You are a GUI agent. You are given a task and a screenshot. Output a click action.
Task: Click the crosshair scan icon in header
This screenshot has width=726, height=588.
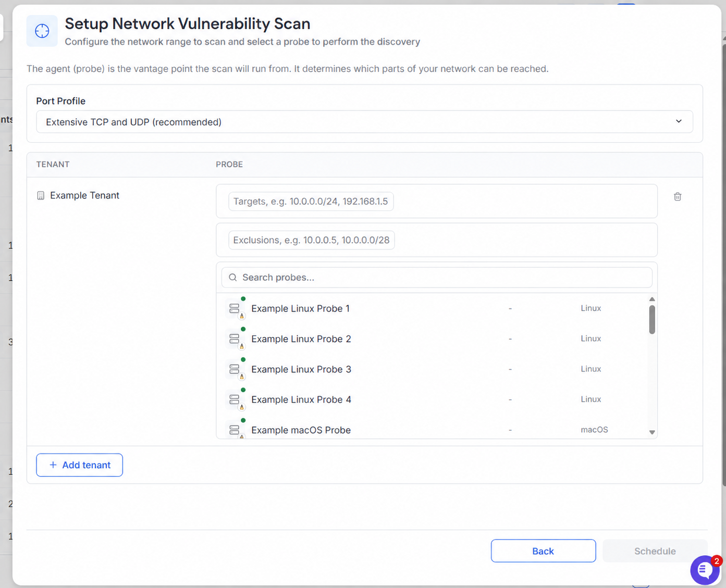(x=42, y=31)
